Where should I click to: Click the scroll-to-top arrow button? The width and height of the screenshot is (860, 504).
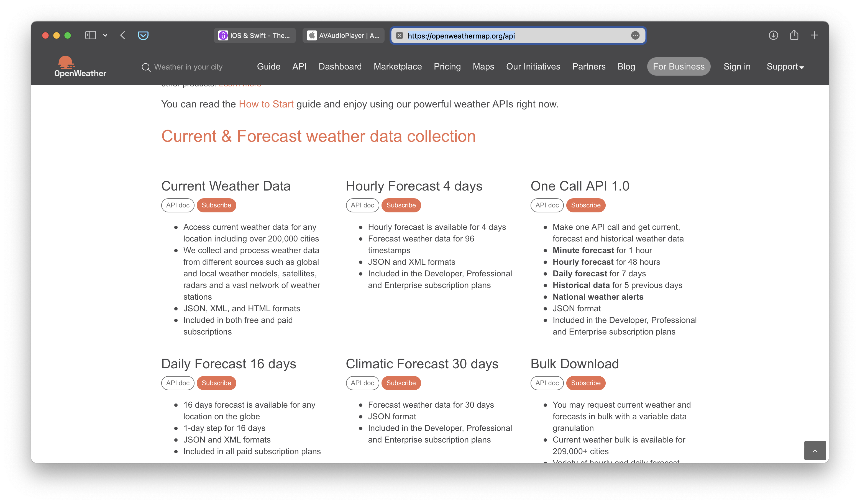815,451
